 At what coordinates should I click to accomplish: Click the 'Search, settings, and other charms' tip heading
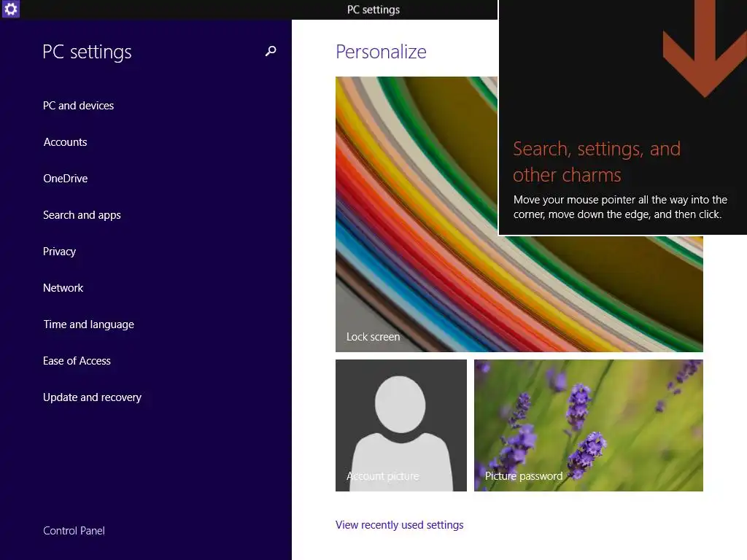pyautogui.click(x=597, y=162)
